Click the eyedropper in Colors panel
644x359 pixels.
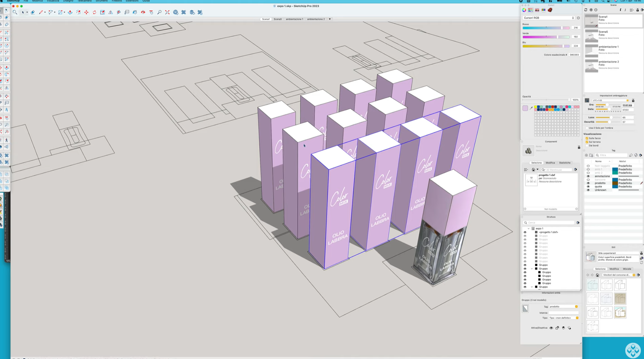531,108
